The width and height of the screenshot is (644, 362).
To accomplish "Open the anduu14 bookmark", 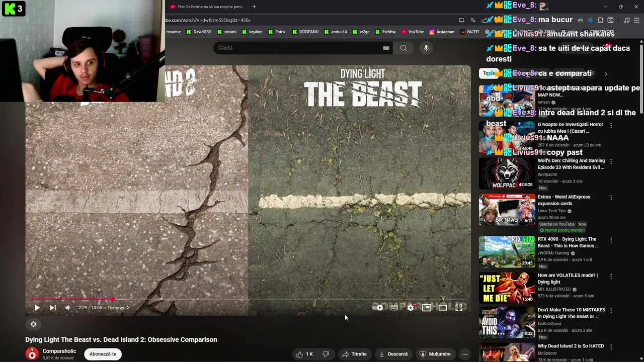I will [336, 32].
